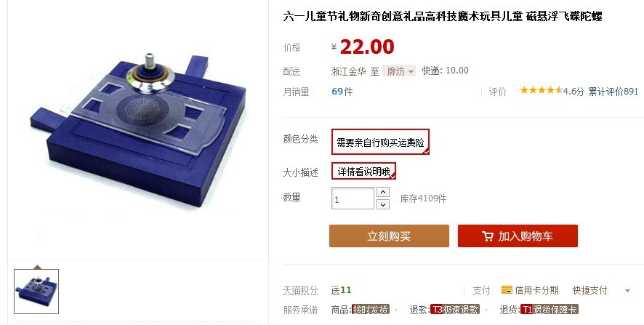Open the 廊坊 delivery city dropdown
The width and height of the screenshot is (644, 325).
pos(399,71)
